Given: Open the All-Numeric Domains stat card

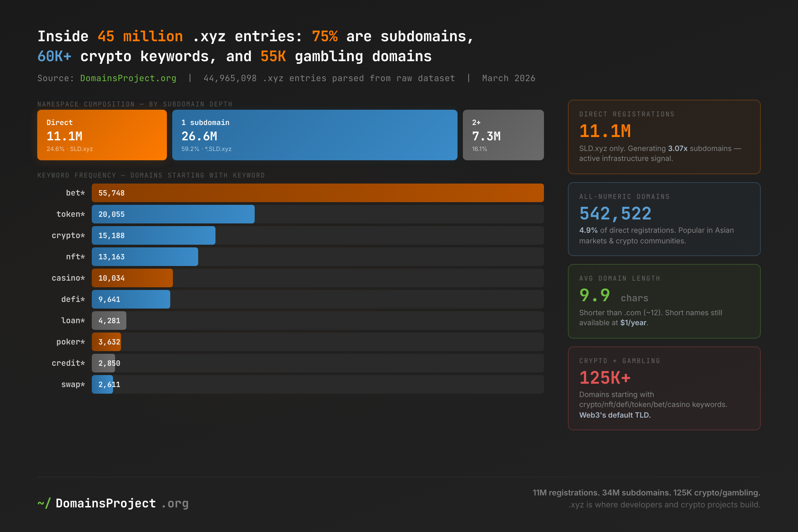Looking at the screenshot, I should [x=664, y=219].
